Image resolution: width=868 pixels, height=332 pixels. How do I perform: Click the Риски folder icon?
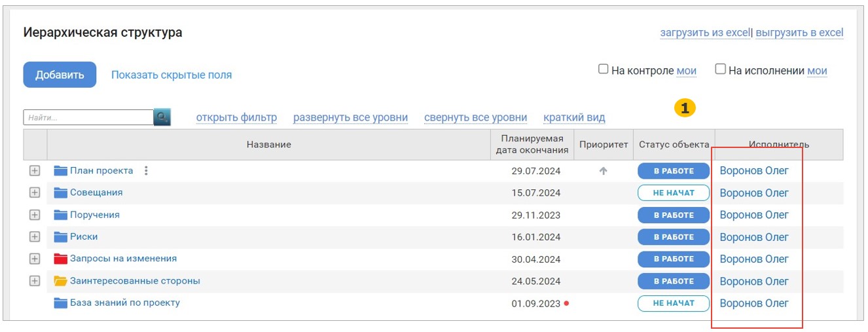(61, 236)
